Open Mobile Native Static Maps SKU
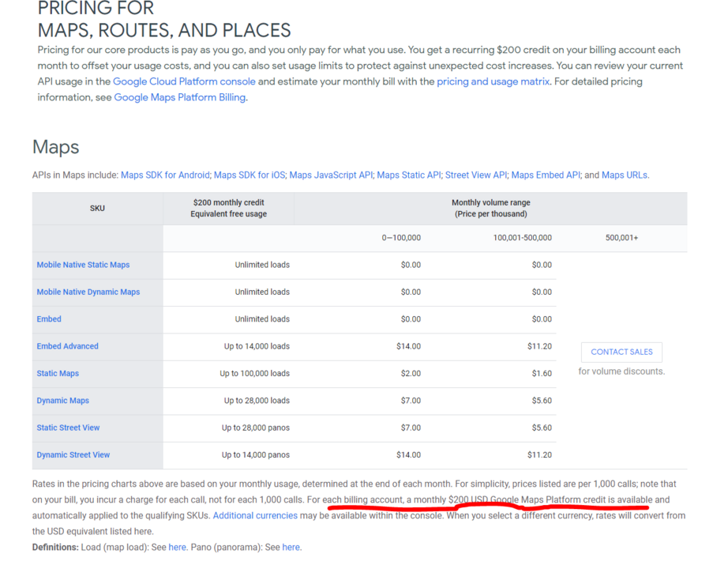This screenshot has height=569, width=728. pyautogui.click(x=83, y=265)
